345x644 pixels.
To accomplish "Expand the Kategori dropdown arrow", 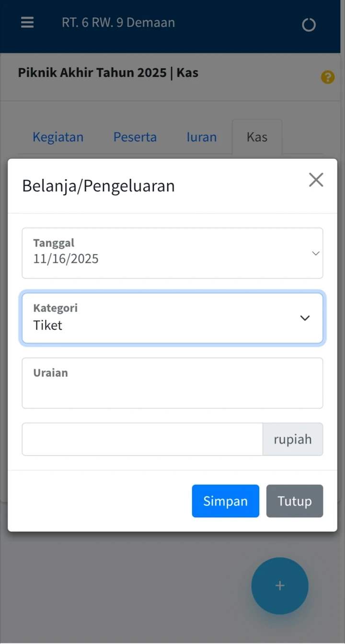I will click(x=305, y=318).
